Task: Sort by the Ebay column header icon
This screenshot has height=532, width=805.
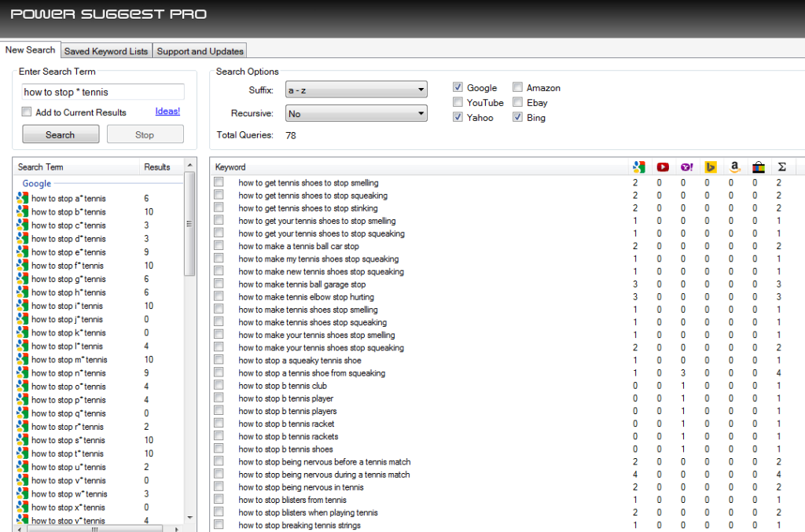Action: click(x=759, y=167)
